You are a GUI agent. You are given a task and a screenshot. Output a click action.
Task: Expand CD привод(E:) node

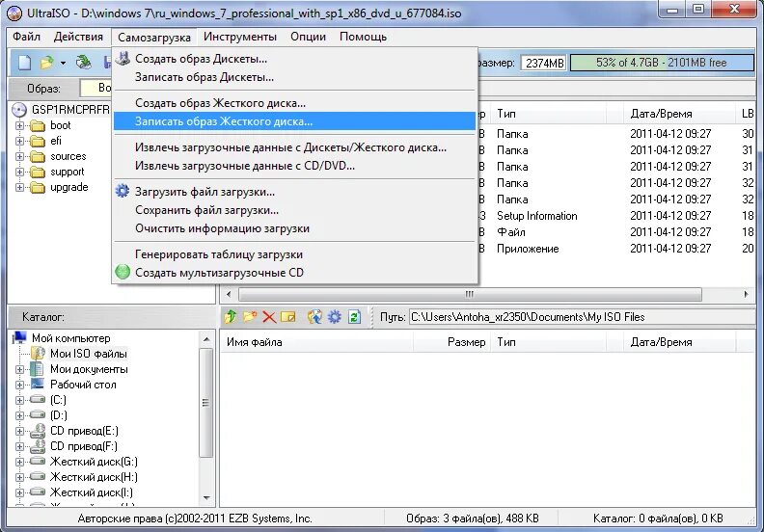point(19,431)
